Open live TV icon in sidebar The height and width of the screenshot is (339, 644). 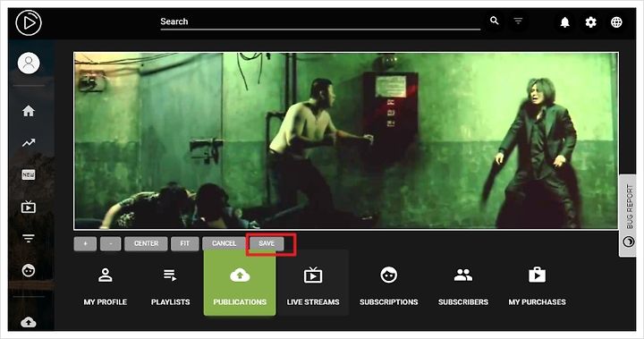pos(29,207)
